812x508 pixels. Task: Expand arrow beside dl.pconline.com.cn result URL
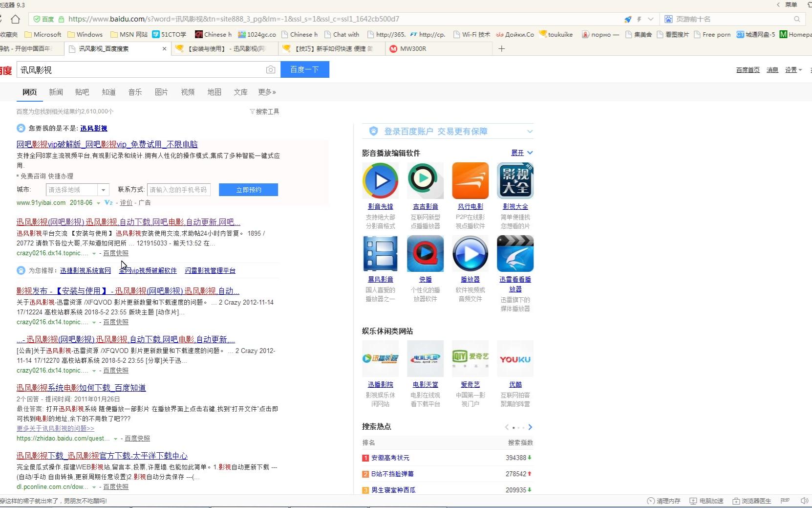click(94, 487)
